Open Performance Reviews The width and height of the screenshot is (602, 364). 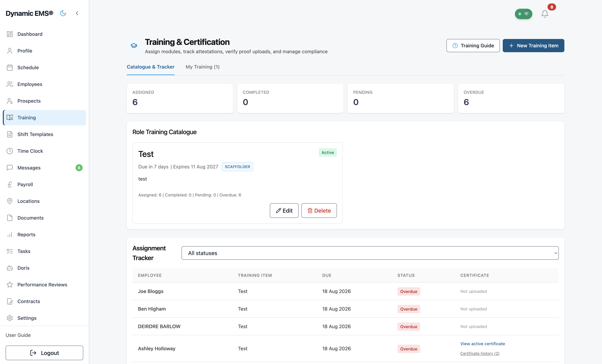click(x=44, y=285)
